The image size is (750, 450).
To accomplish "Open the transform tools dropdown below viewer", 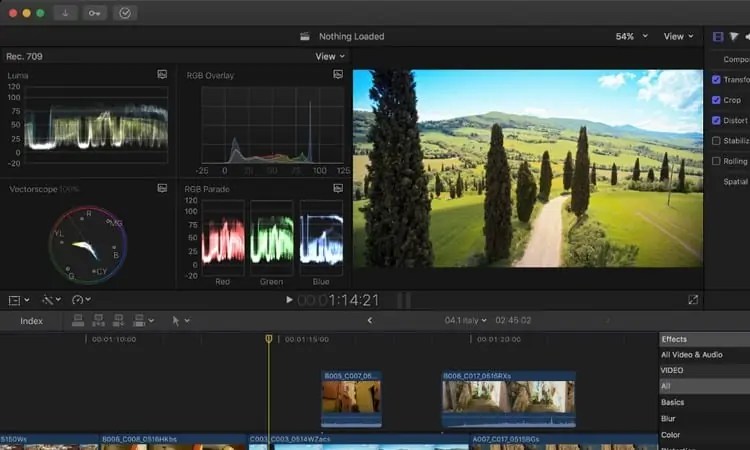I will 19,300.
